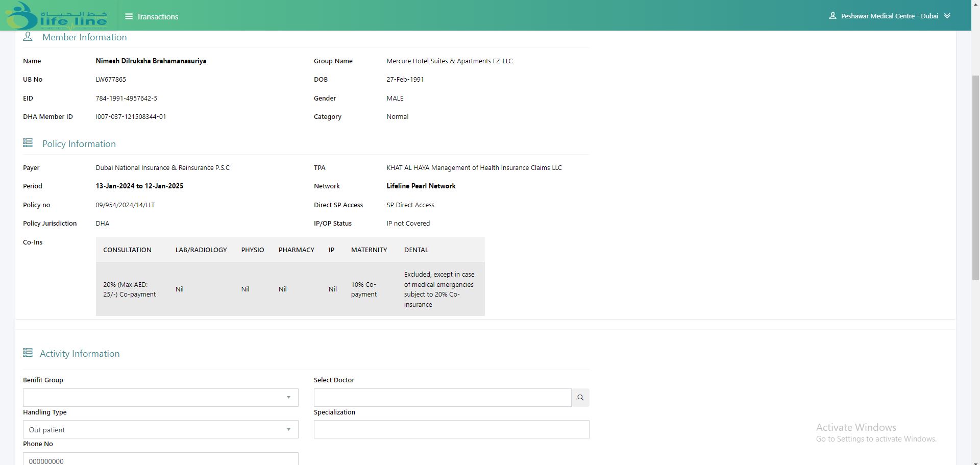Click Peshawar Medical Centre - Dubai account
The width and height of the screenshot is (980, 465).
pyautogui.click(x=889, y=16)
